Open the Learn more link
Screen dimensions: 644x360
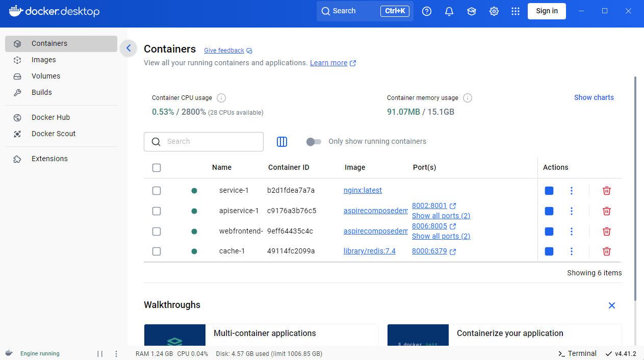pyautogui.click(x=333, y=63)
